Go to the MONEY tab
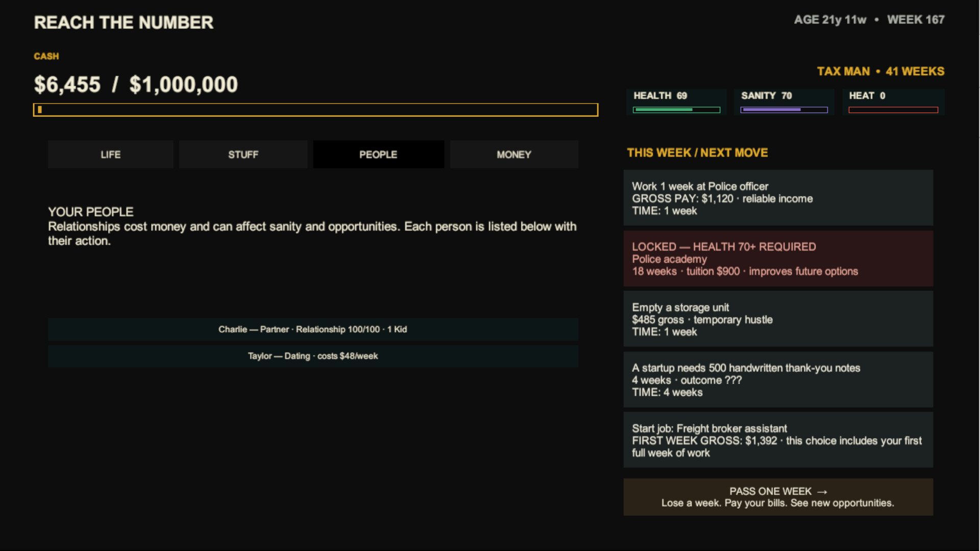 (514, 155)
